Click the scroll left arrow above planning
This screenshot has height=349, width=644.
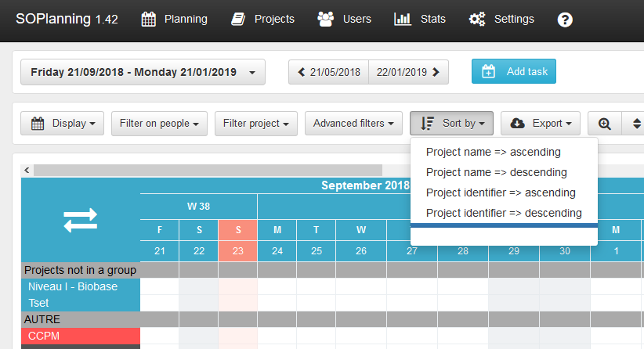click(26, 170)
